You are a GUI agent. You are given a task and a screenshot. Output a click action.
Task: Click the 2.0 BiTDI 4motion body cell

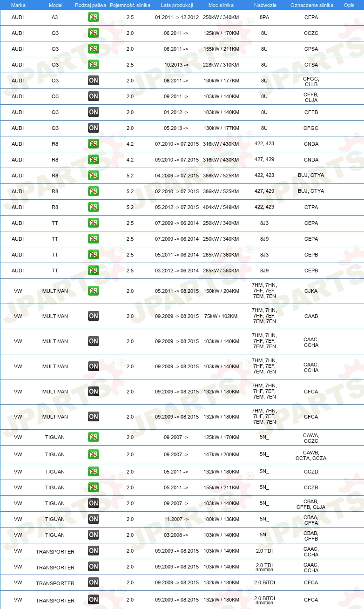pos(264,600)
